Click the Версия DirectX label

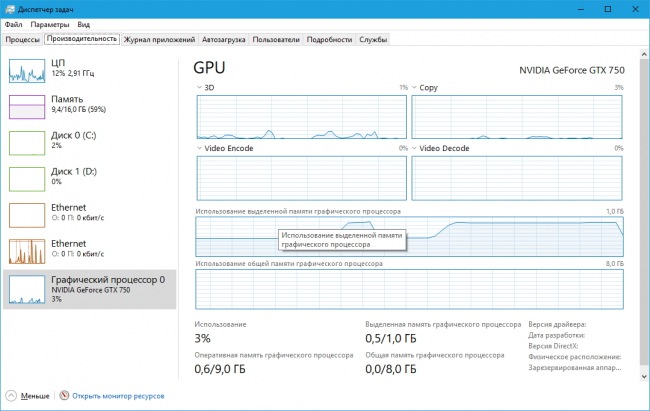pos(553,346)
